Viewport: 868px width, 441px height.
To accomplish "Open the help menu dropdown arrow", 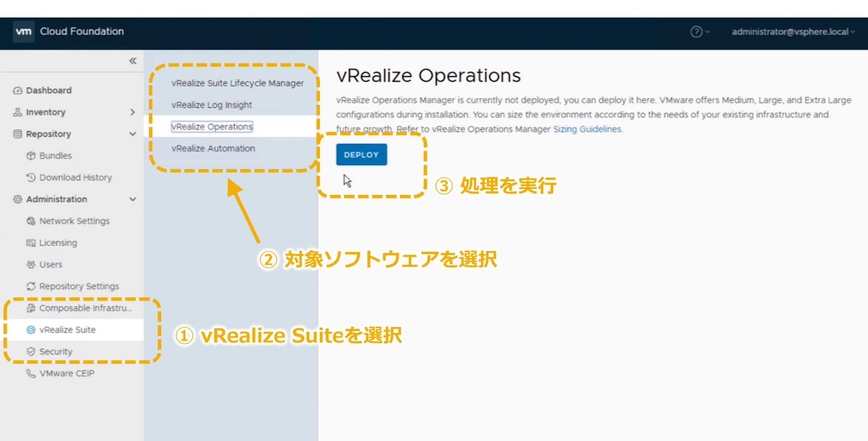I will tap(707, 32).
